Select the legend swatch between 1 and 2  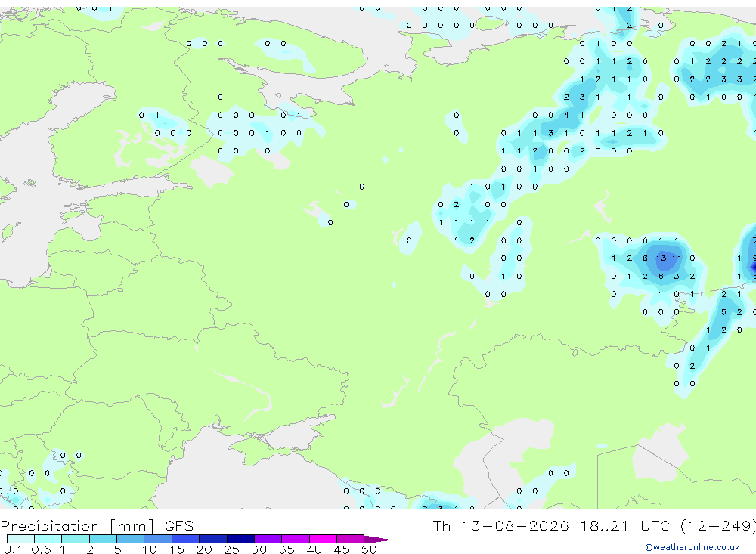click(76, 539)
